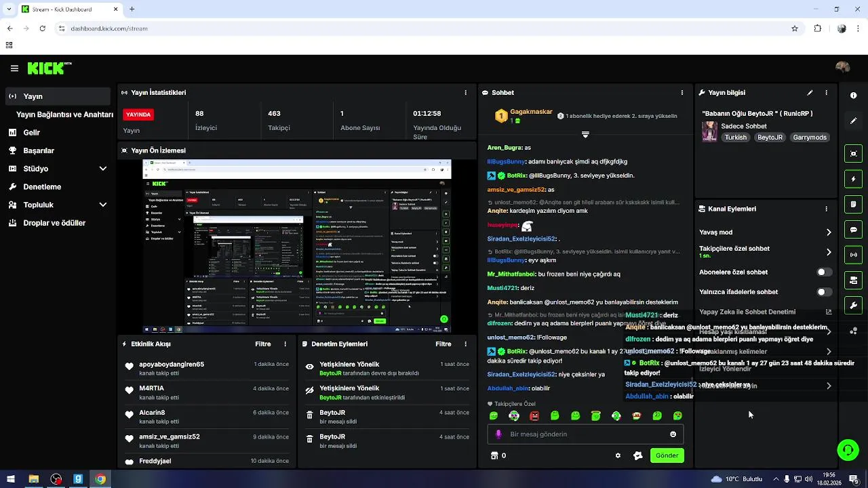
Task: Open the shop icon showing 0
Action: click(x=498, y=455)
